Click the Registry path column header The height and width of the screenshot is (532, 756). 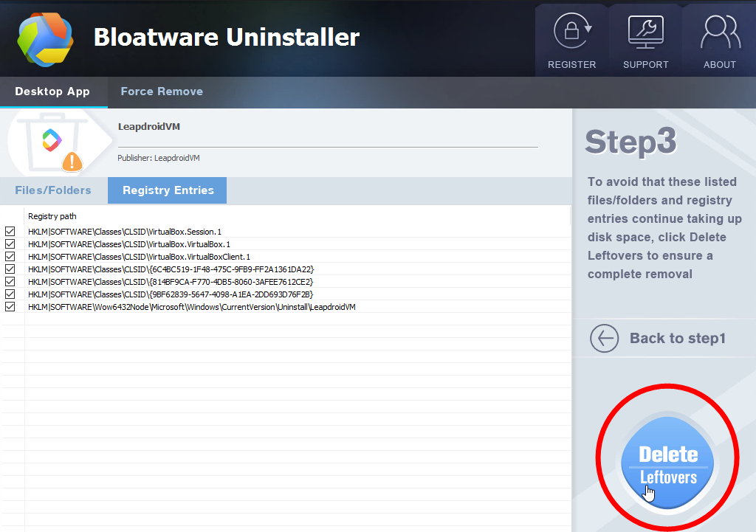52,216
